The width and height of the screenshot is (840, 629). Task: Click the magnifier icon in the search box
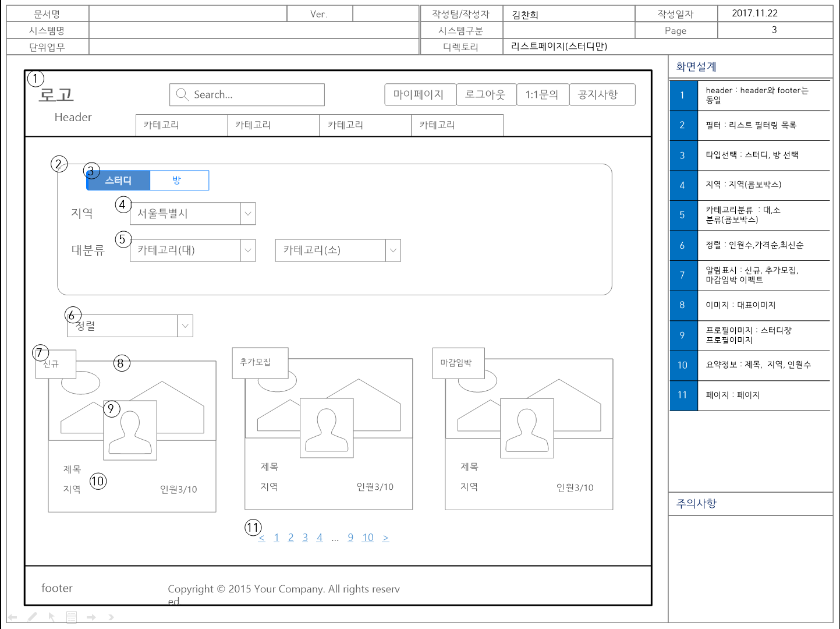pos(182,94)
